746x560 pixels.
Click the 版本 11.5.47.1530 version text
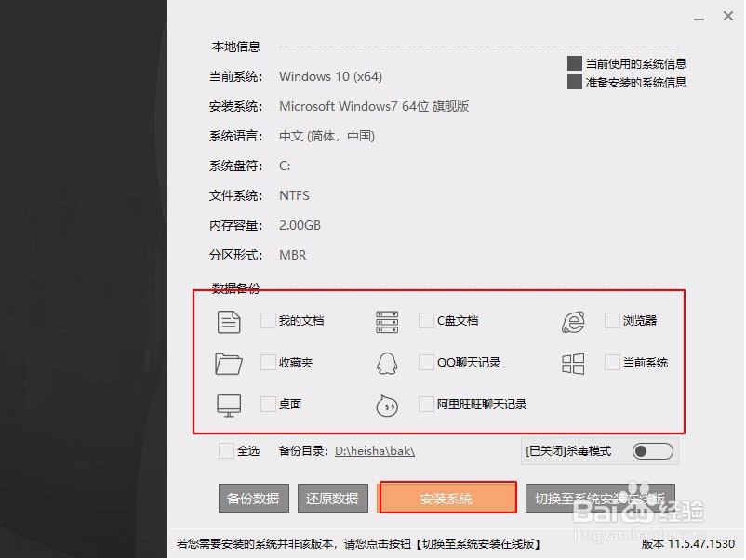[x=688, y=544]
